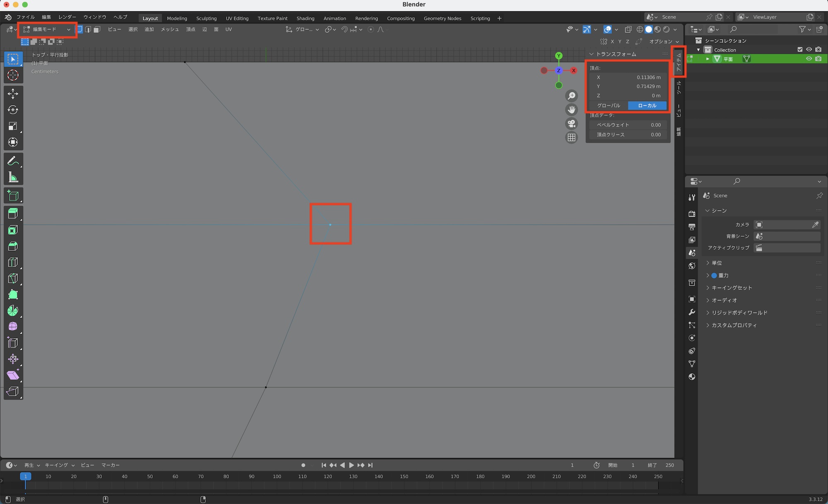
Task: Switch to the Shading workspace tab
Action: coord(305,18)
